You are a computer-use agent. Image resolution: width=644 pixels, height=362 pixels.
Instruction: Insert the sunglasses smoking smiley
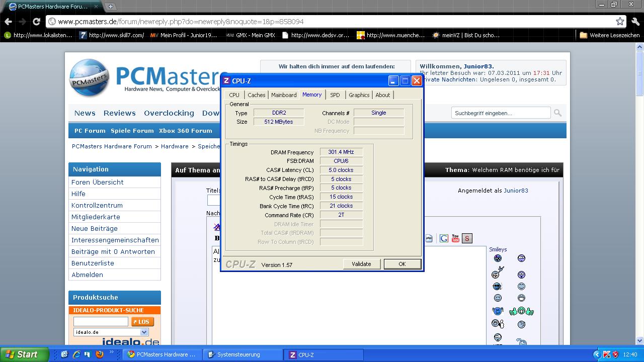click(498, 286)
